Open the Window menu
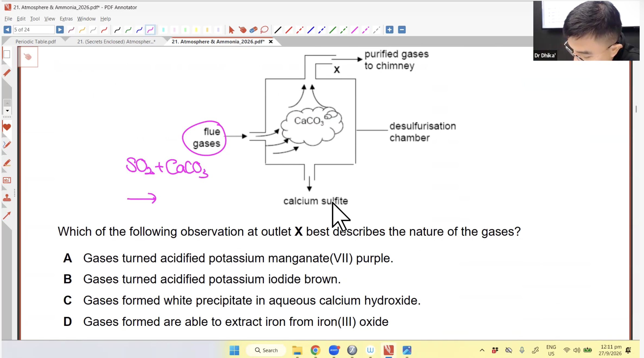Image resolution: width=644 pixels, height=358 pixels. [x=86, y=19]
